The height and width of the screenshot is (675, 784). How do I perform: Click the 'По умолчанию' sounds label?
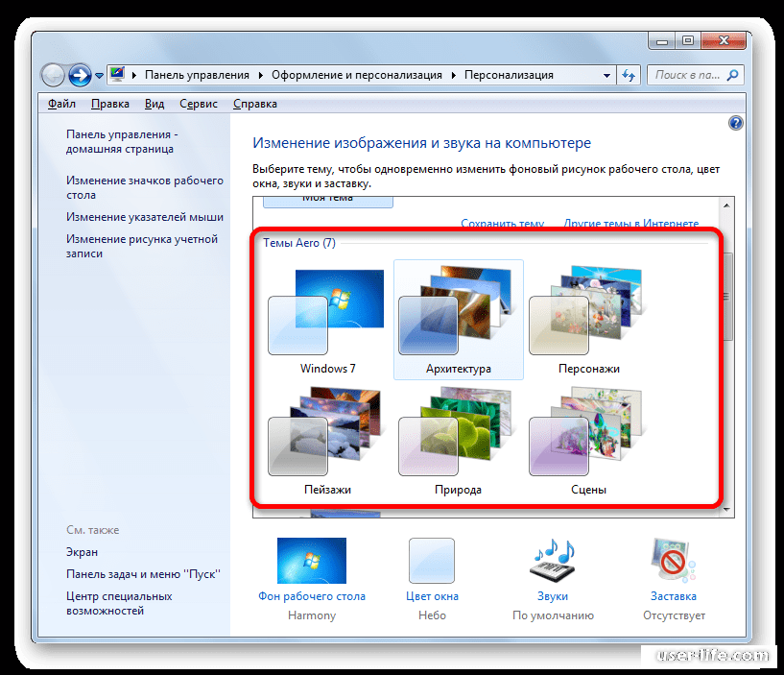pos(553,615)
